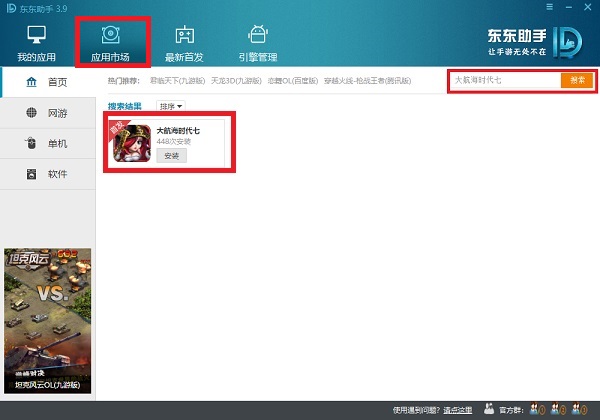Click hot recommendation 天龙3D(九游版)

point(236,81)
